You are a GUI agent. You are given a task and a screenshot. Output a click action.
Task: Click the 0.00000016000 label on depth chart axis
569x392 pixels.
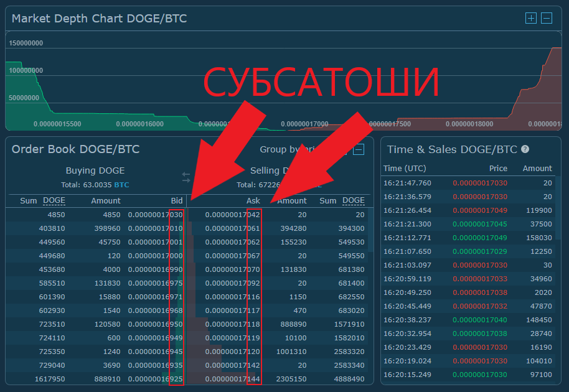pyautogui.click(x=139, y=124)
